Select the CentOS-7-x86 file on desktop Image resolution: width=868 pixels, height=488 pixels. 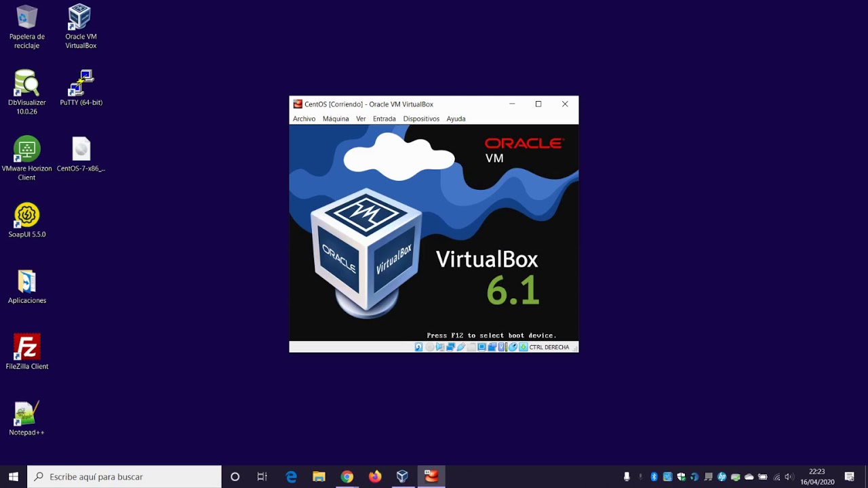tap(81, 155)
